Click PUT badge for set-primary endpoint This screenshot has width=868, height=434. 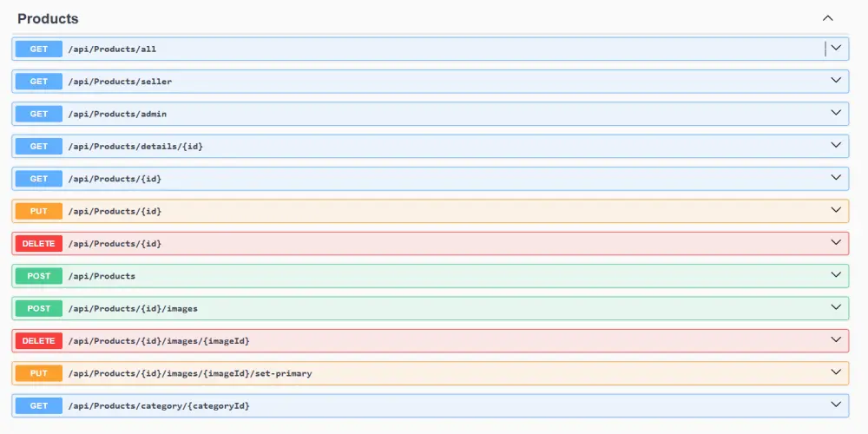[x=39, y=373]
